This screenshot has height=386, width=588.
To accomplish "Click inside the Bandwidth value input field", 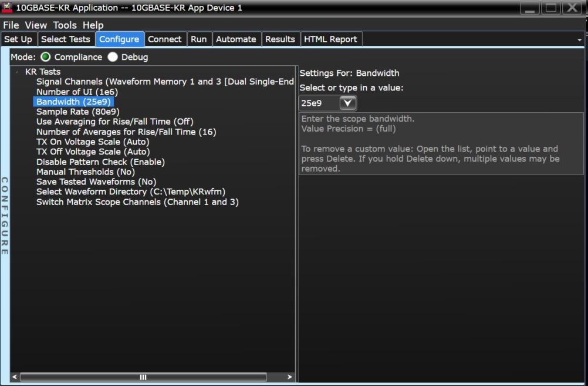I will pos(320,103).
